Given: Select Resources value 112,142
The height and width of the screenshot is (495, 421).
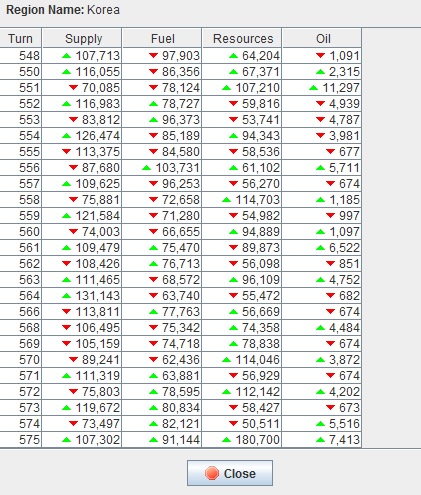Looking at the screenshot, I should tap(258, 392).
